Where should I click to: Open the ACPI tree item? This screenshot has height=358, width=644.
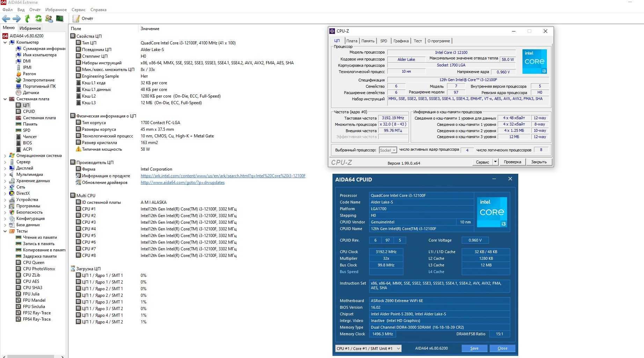click(27, 149)
